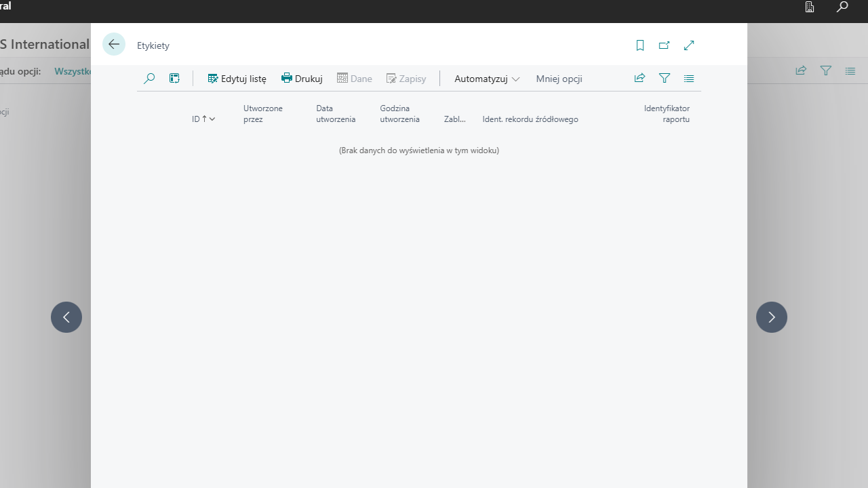The width and height of the screenshot is (868, 488).
Task: Go to previous slide with left arrow
Action: [66, 317]
